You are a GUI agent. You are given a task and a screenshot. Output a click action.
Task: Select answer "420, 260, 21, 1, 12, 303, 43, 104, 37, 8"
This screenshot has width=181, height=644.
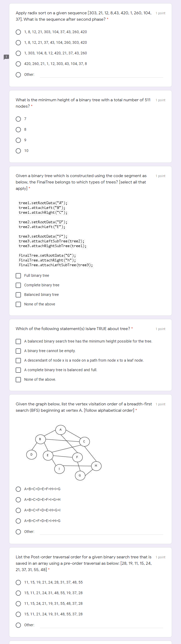(18, 64)
